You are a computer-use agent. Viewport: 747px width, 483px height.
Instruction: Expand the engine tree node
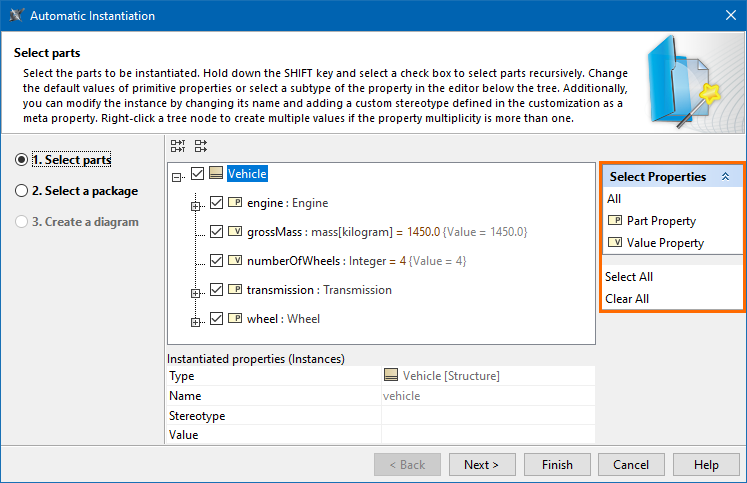point(195,207)
